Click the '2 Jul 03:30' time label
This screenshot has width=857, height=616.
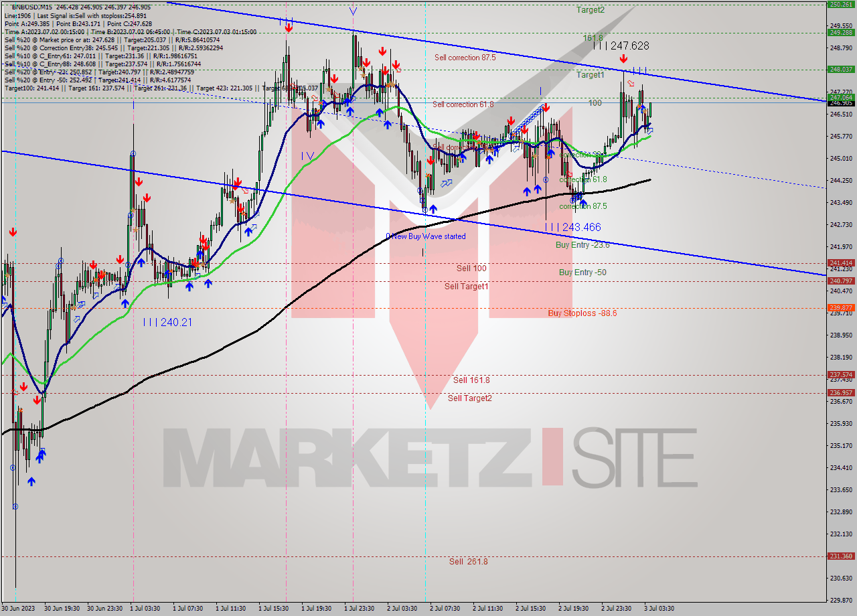402,609
